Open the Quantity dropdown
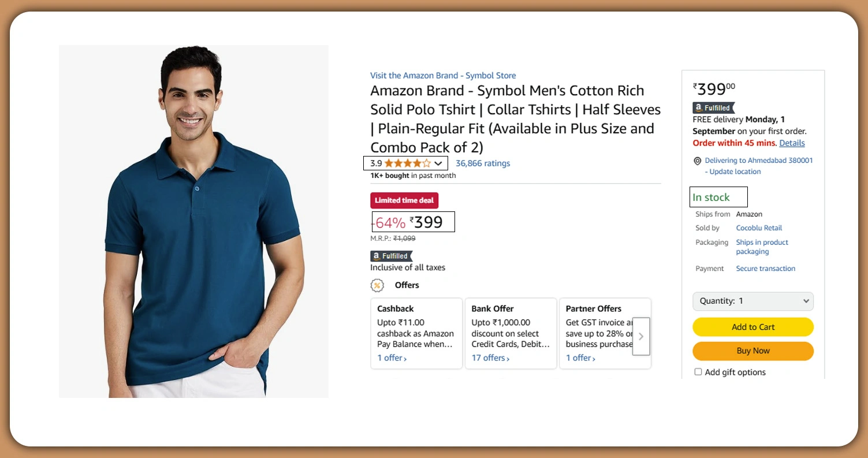The width and height of the screenshot is (868, 458). point(752,301)
